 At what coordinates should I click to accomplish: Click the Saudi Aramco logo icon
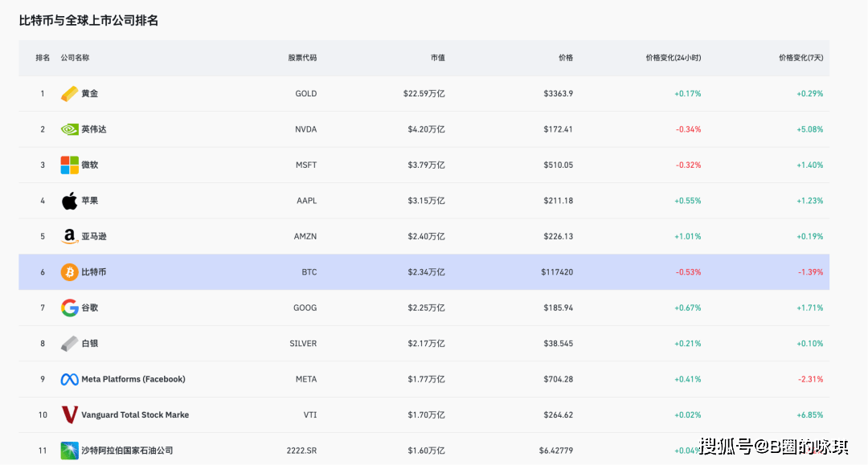(69, 451)
